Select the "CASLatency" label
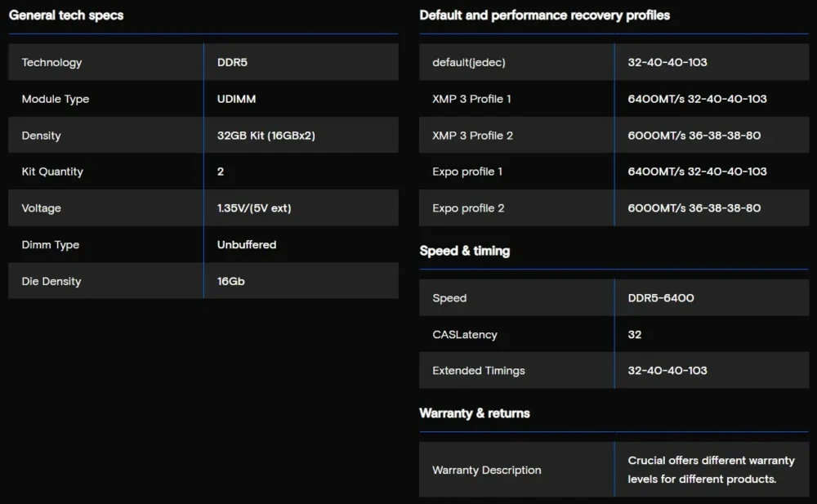The image size is (817, 504). pos(465,334)
